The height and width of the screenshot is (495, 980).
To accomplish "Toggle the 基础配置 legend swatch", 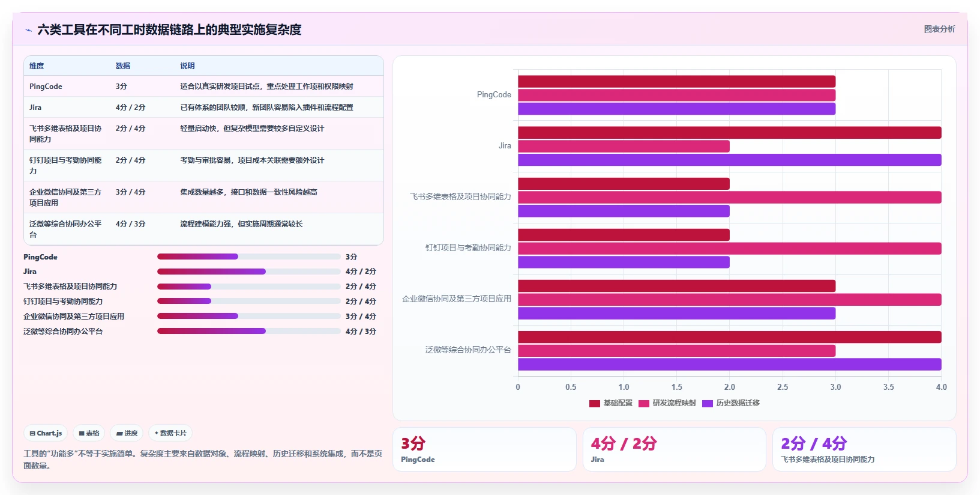I will point(595,403).
